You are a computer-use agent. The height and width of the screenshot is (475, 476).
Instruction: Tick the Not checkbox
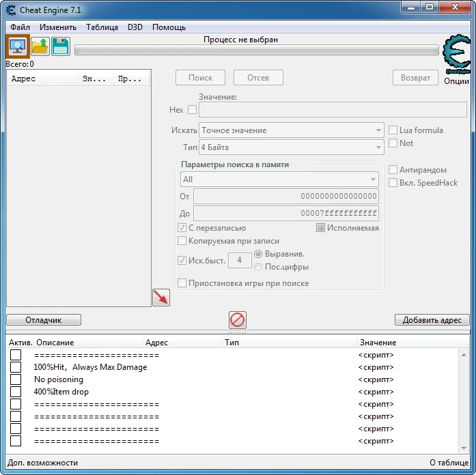pos(393,143)
